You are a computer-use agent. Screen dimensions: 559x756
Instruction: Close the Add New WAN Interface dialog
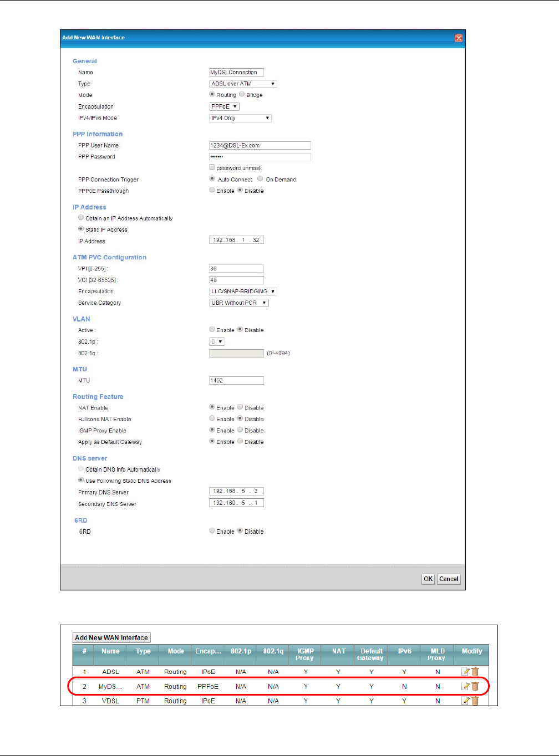(459, 38)
